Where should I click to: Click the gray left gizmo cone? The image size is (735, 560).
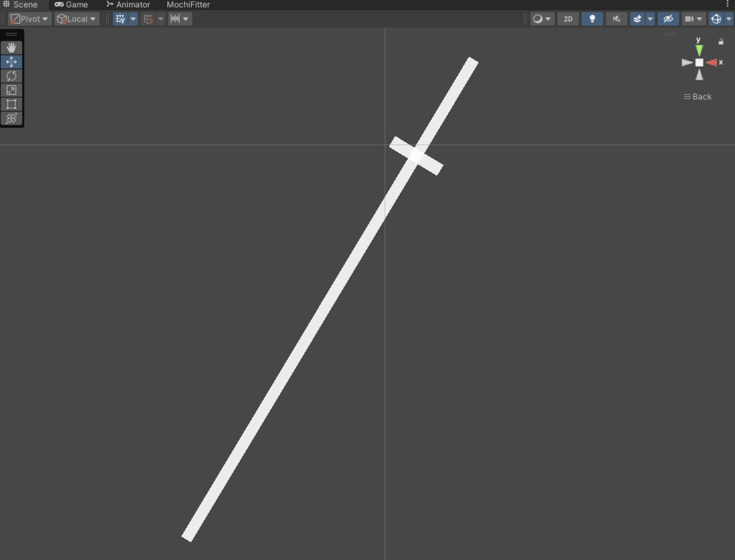(x=687, y=62)
